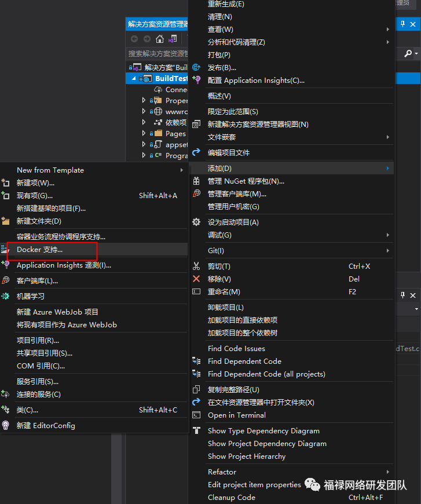Choose 新建 Azure WebJob 项目
Image resolution: width=421 pixels, height=504 pixels.
[94, 312]
